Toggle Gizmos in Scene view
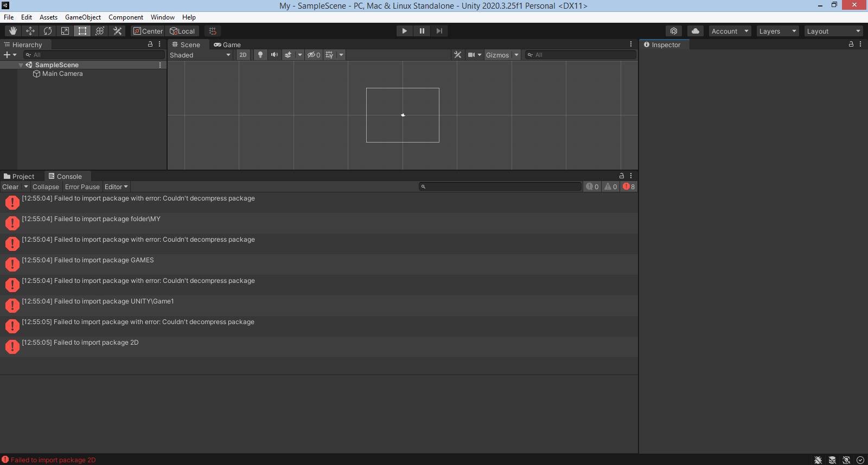The width and height of the screenshot is (868, 465). tap(497, 55)
